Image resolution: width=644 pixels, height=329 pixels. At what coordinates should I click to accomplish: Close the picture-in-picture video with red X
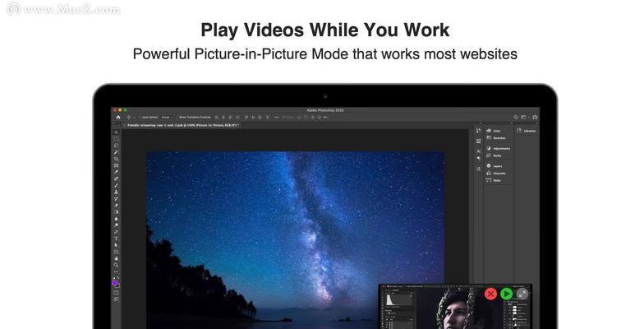click(x=491, y=294)
